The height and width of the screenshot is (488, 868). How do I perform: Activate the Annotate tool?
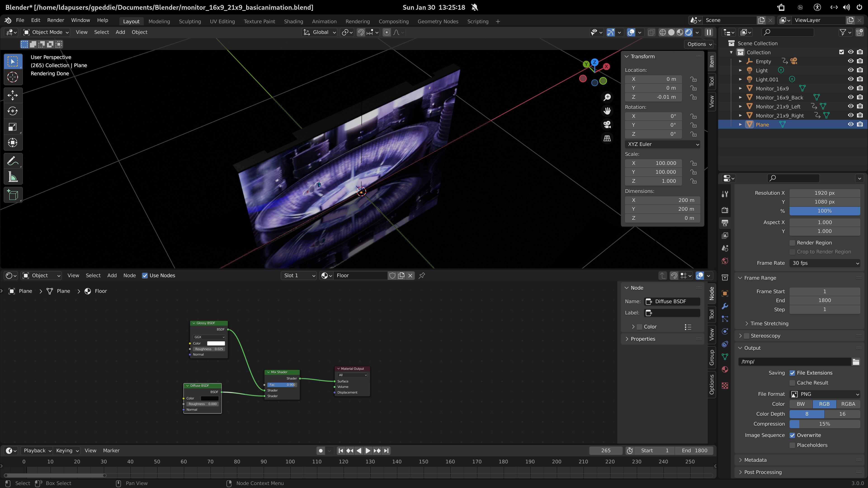[x=12, y=161]
